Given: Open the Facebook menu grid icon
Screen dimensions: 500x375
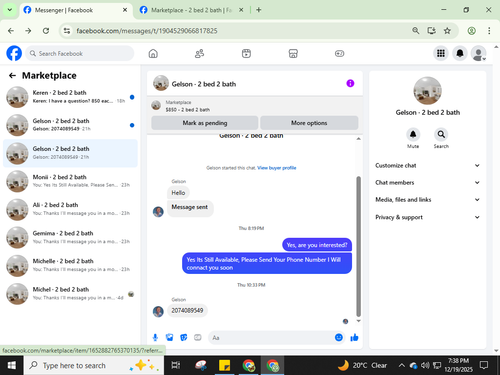Looking at the screenshot, I should (441, 53).
